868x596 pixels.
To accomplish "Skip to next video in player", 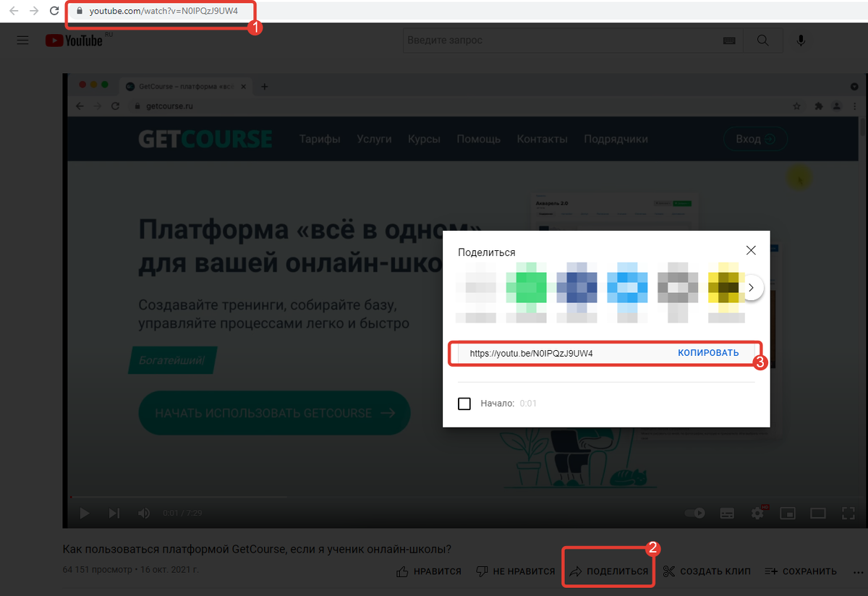I will (x=114, y=513).
